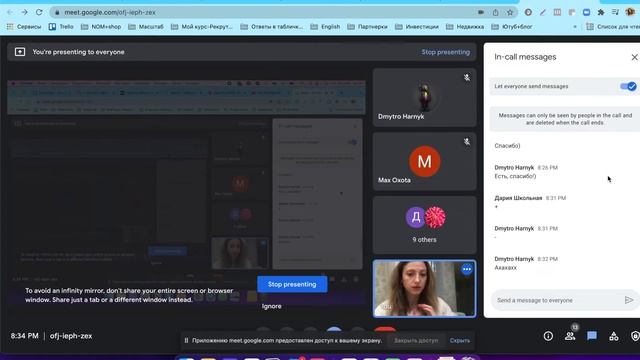Click muted mic icon on Dmytro Harnyk tile
The image size is (640, 360).
[467, 78]
